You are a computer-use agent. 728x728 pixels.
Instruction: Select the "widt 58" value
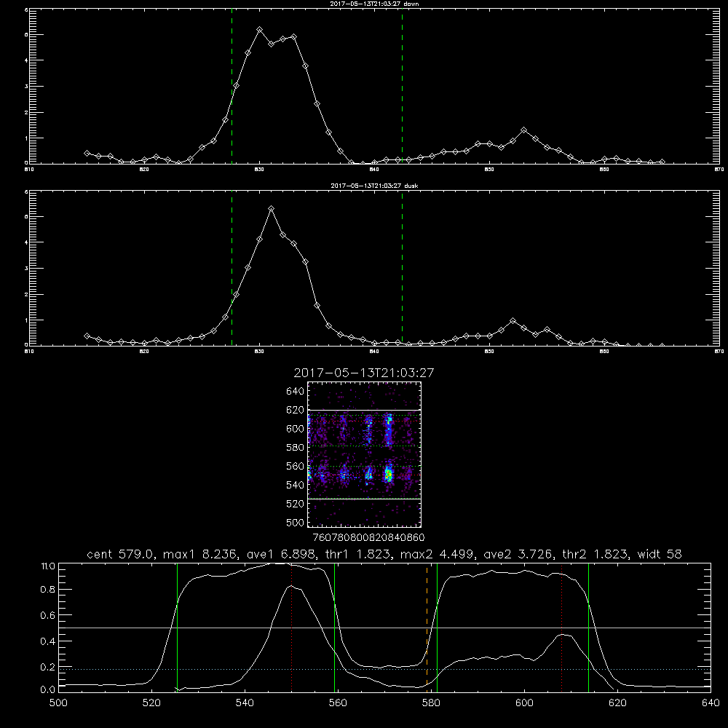660,554
